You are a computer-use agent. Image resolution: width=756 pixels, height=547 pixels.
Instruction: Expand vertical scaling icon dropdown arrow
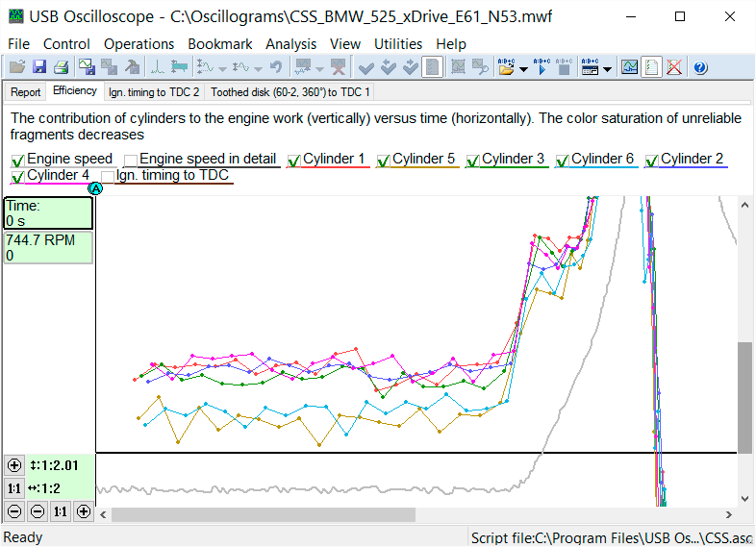click(x=222, y=69)
